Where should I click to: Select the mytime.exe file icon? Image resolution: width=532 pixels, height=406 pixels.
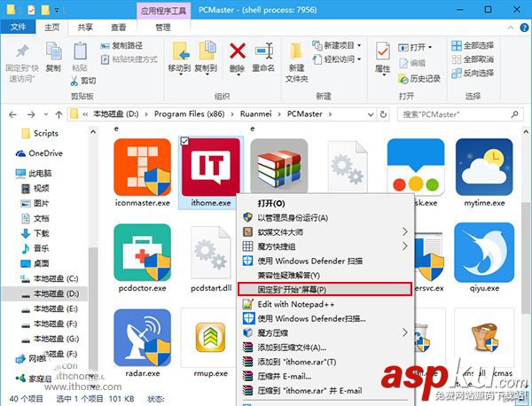484,167
